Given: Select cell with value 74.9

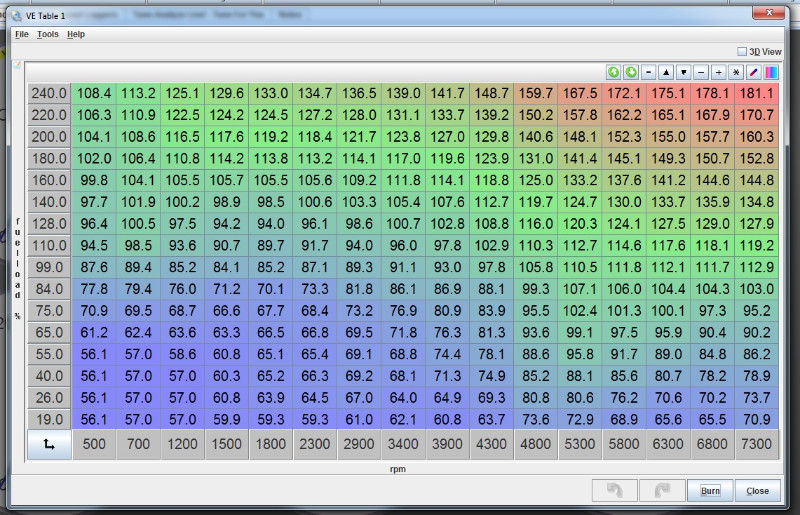Looking at the screenshot, I should coord(492,376).
